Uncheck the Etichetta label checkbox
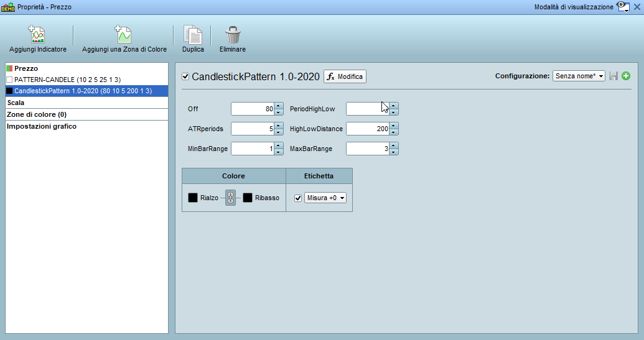Image resolution: width=644 pixels, height=340 pixels. click(x=298, y=198)
